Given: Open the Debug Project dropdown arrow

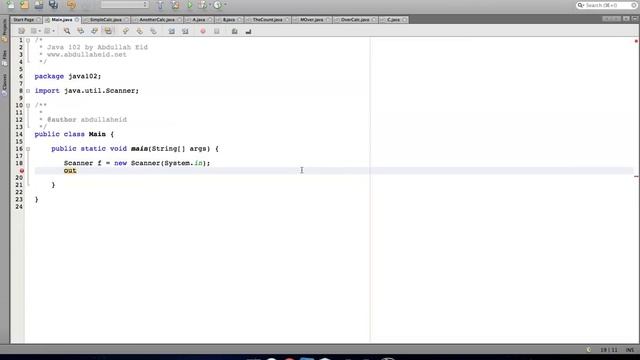Looking at the screenshot, I should click(210, 5).
